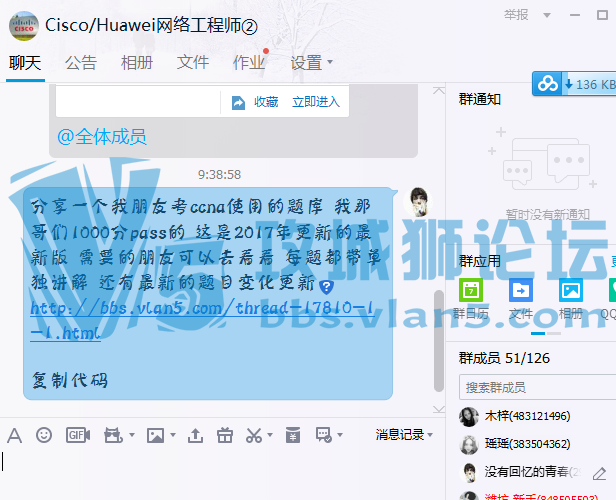This screenshot has width=616, height=500.
Task: Click the cloud download speed widget
Action: point(574,84)
